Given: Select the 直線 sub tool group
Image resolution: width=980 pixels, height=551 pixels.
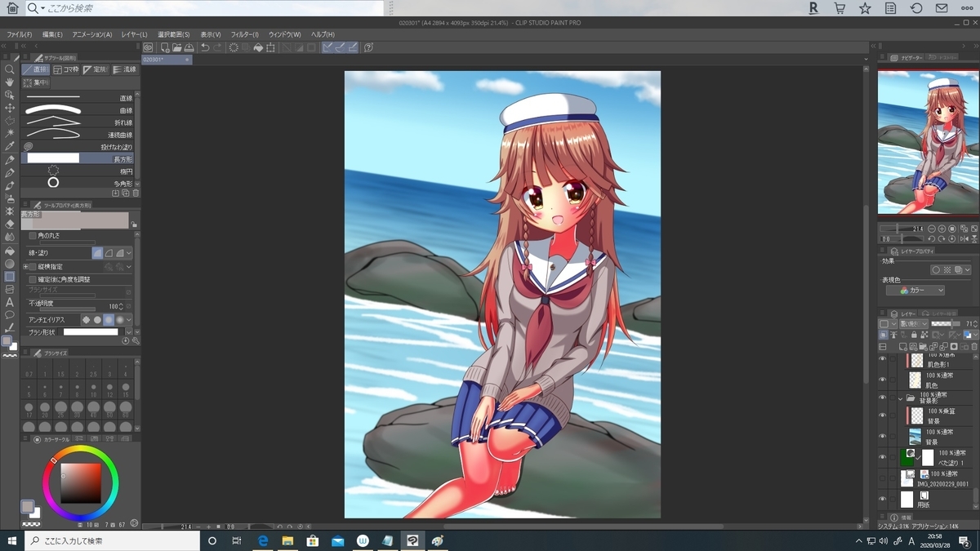Looking at the screenshot, I should tap(36, 69).
